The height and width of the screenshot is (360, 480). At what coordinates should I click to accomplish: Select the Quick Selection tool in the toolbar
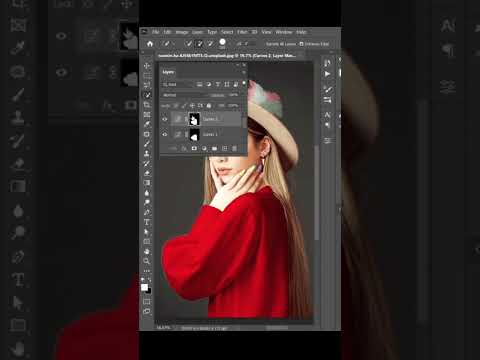point(147,95)
